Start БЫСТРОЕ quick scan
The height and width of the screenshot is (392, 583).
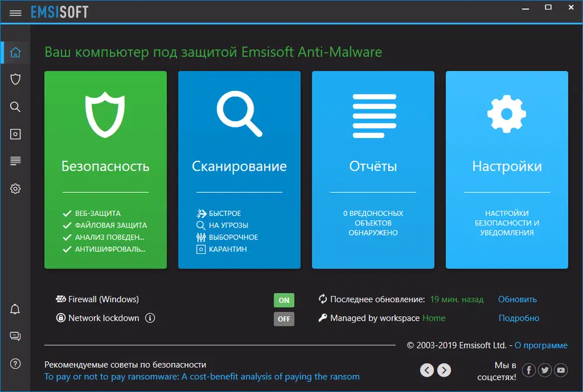tap(225, 213)
